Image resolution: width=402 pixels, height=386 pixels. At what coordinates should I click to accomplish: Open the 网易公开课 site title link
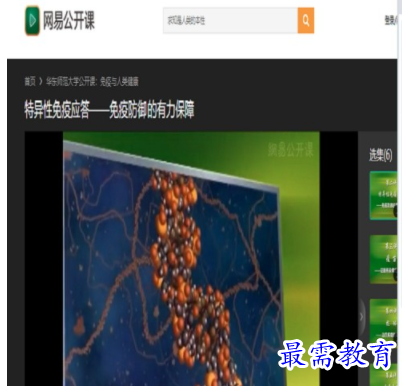(x=69, y=20)
